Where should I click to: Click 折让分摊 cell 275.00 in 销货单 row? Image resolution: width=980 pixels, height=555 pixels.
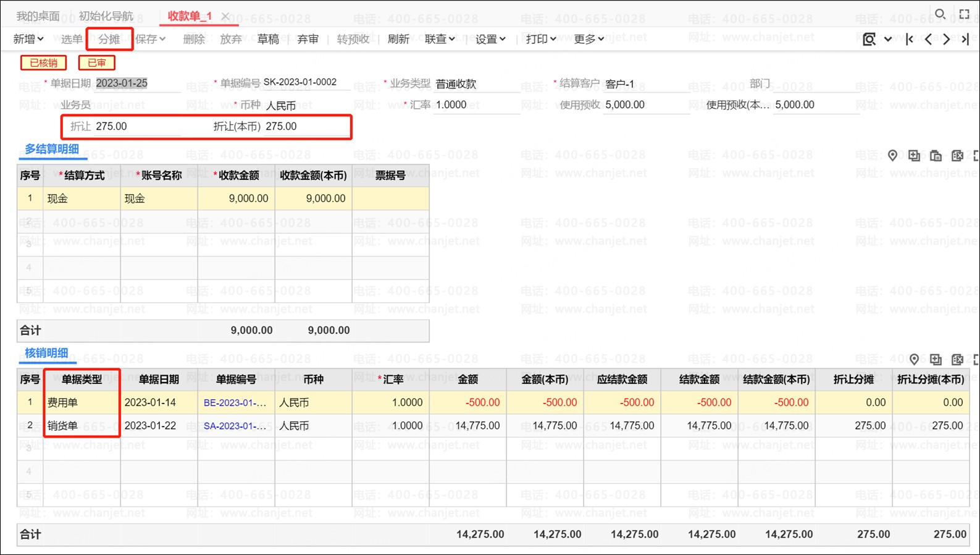853,426
